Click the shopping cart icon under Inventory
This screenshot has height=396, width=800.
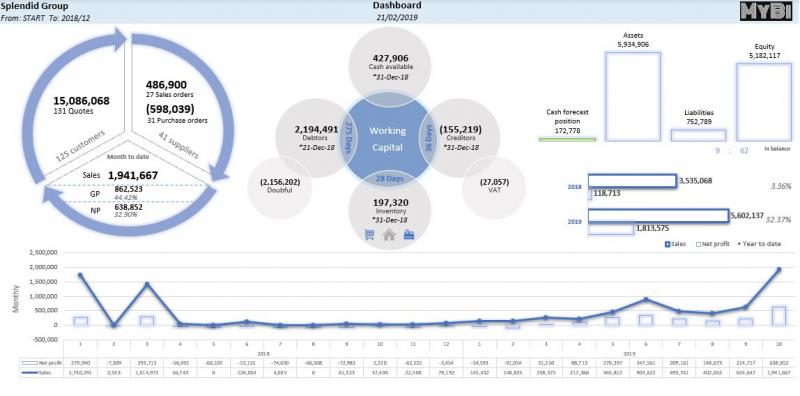tap(370, 234)
